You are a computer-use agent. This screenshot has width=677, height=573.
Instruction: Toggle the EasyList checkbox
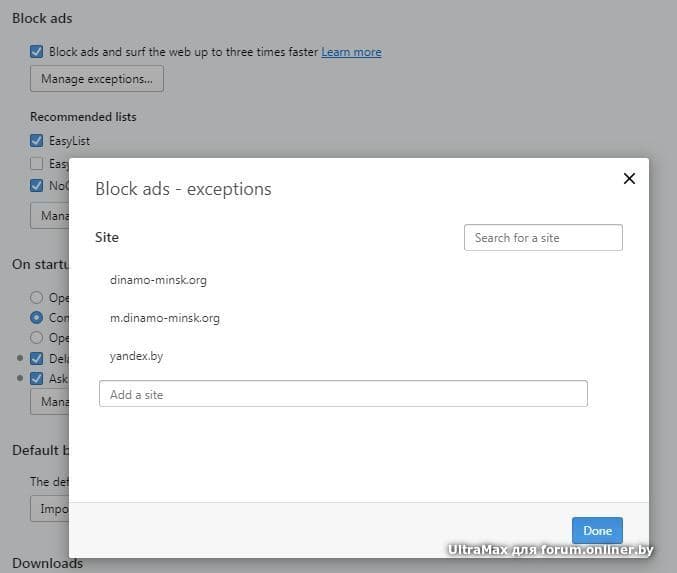tap(37, 141)
